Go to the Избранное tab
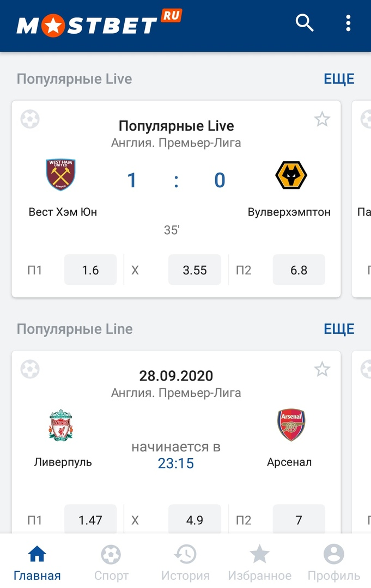 pyautogui.click(x=259, y=562)
